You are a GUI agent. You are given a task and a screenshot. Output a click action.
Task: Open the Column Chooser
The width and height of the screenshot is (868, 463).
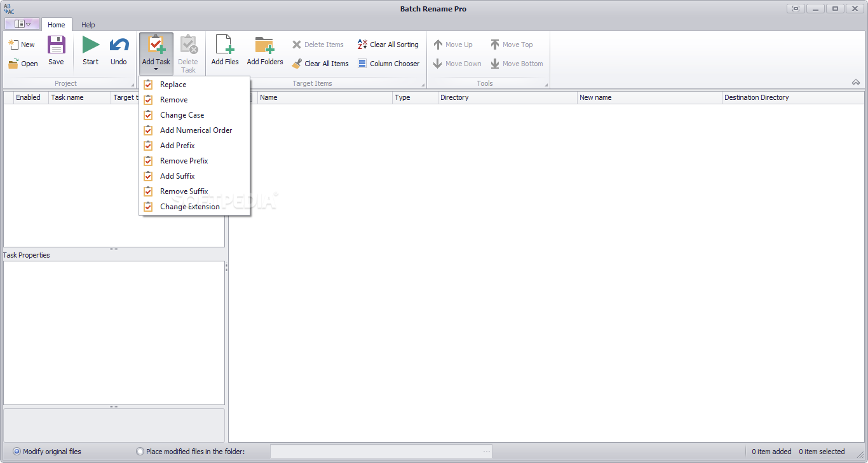pyautogui.click(x=388, y=64)
